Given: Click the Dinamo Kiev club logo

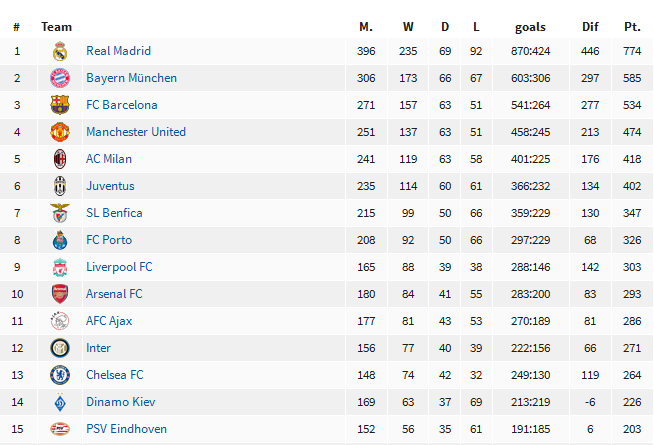Looking at the screenshot, I should [x=60, y=402].
